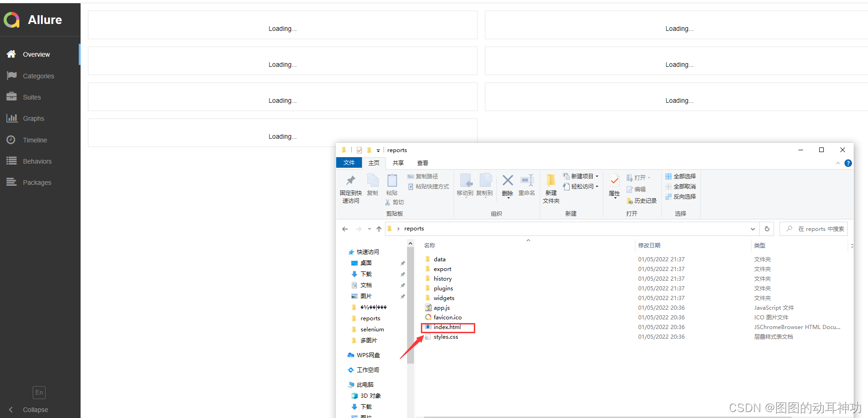
Task: Open Categories in the Allure sidebar
Action: point(40,76)
